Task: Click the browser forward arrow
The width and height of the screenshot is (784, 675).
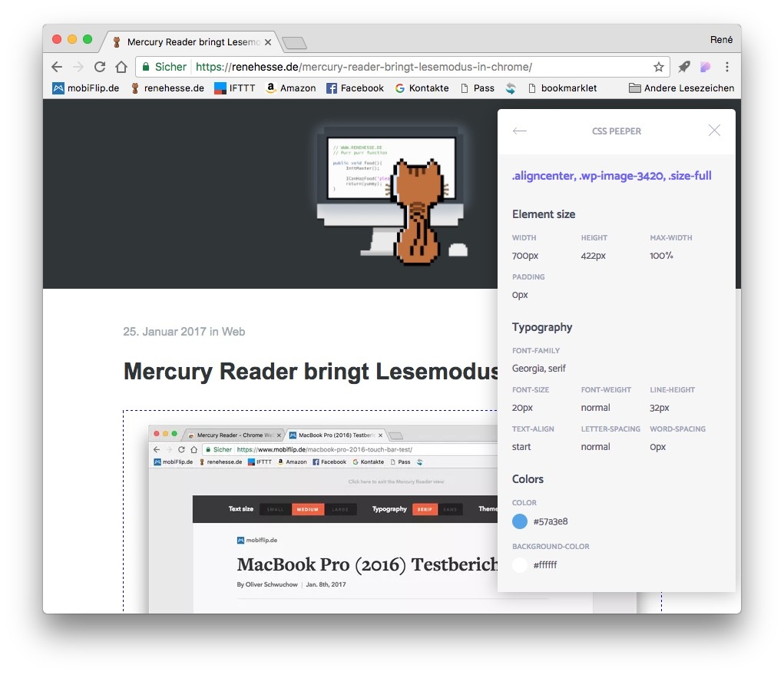Action: tap(78, 67)
